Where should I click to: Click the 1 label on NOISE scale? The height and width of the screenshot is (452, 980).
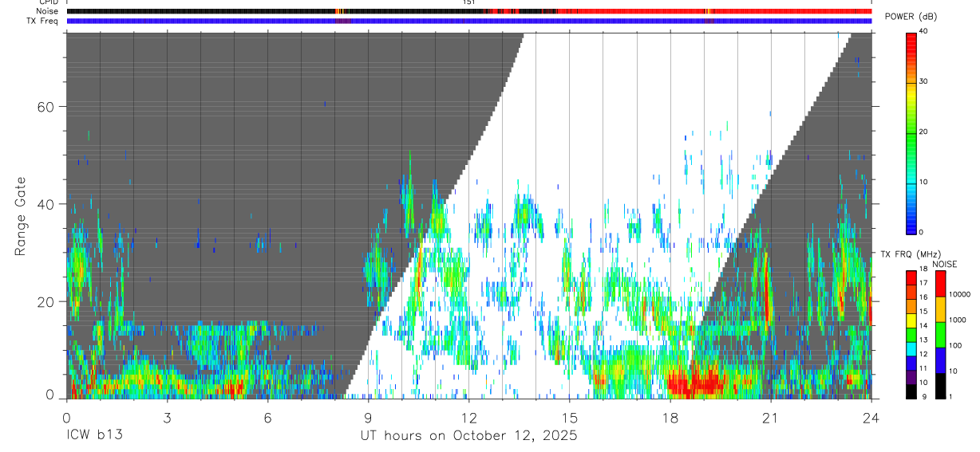952,396
